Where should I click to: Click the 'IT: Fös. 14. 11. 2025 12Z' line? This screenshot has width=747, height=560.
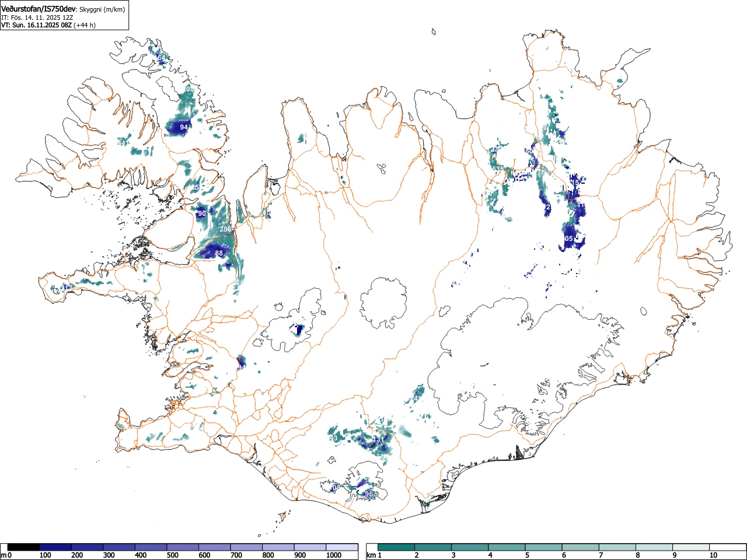[37, 17]
